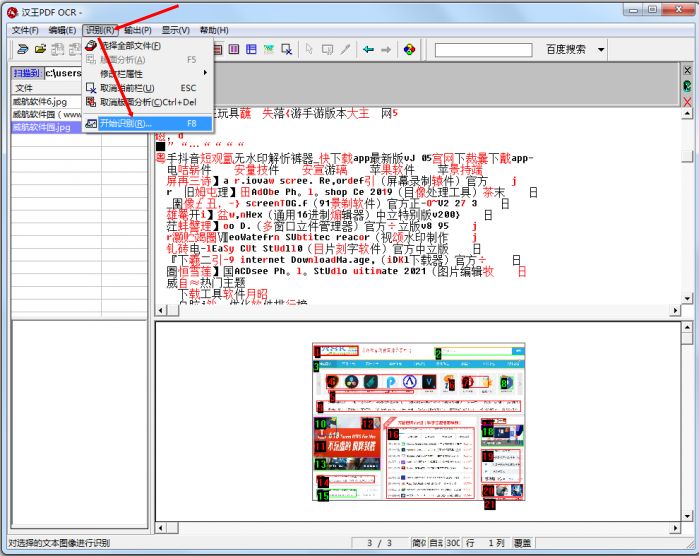
Task: Click the 识别(R) menu header
Action: 100,30
